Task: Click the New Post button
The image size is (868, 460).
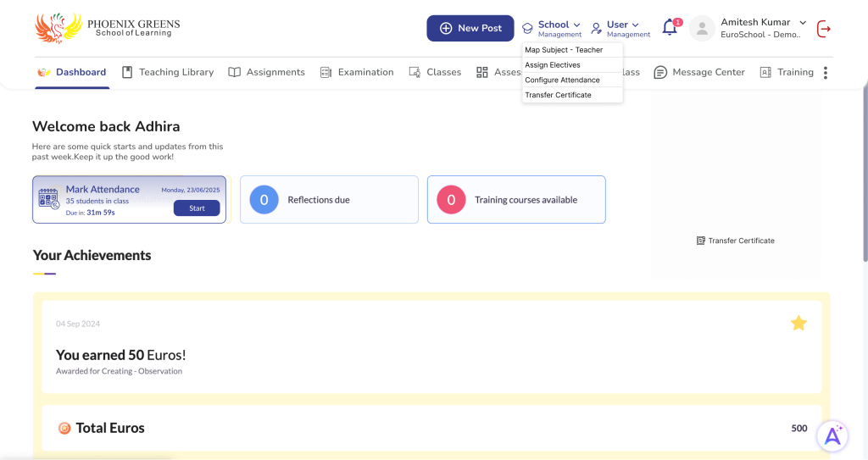Action: (x=470, y=28)
